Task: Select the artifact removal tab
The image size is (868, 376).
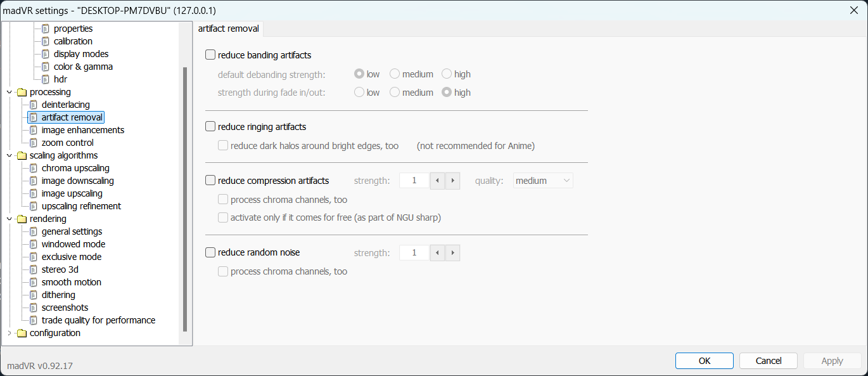Action: [228, 29]
